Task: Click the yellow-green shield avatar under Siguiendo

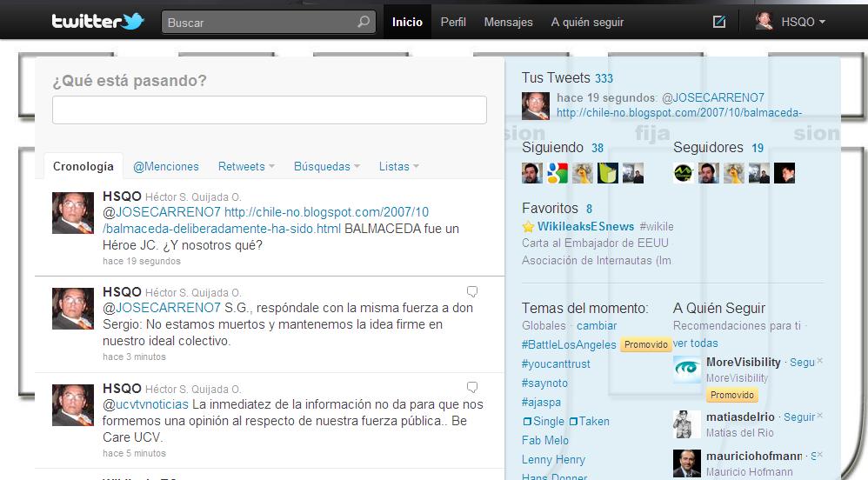Action: tap(608, 173)
